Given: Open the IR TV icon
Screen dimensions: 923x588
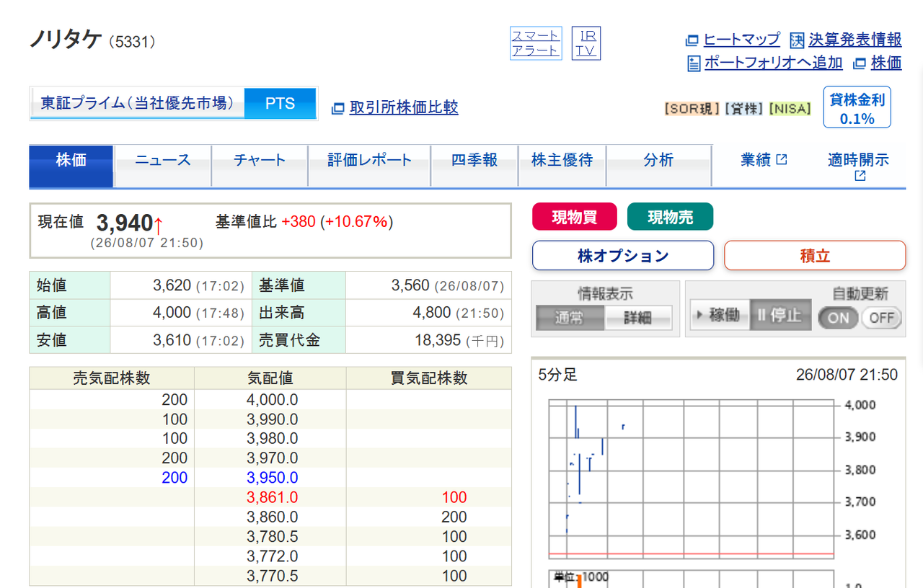Looking at the screenshot, I should (586, 43).
